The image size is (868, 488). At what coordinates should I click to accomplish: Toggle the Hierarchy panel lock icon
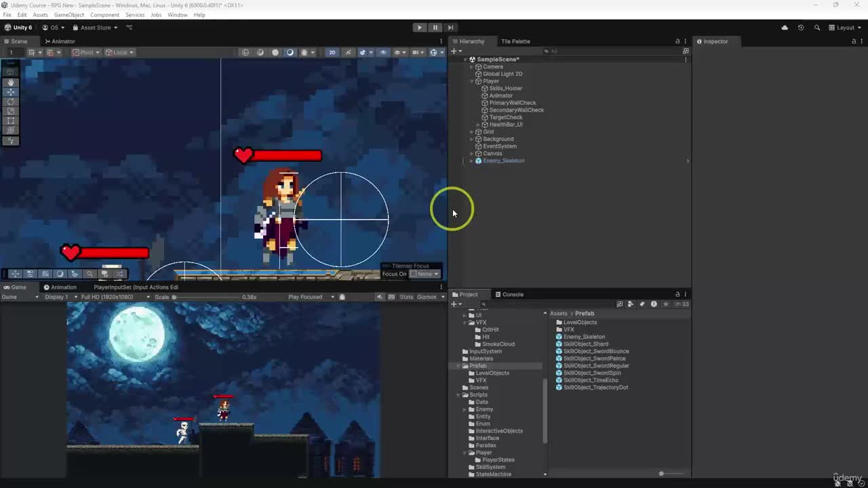pyautogui.click(x=677, y=41)
